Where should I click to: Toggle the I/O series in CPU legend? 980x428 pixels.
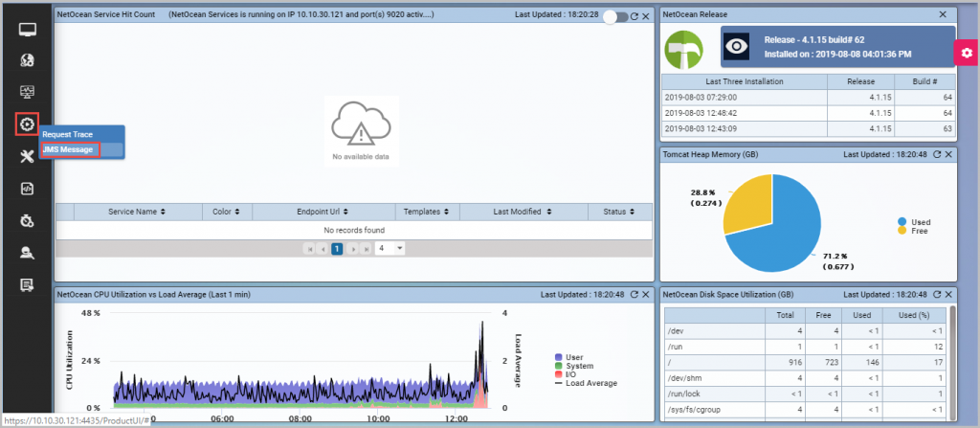[x=567, y=374]
